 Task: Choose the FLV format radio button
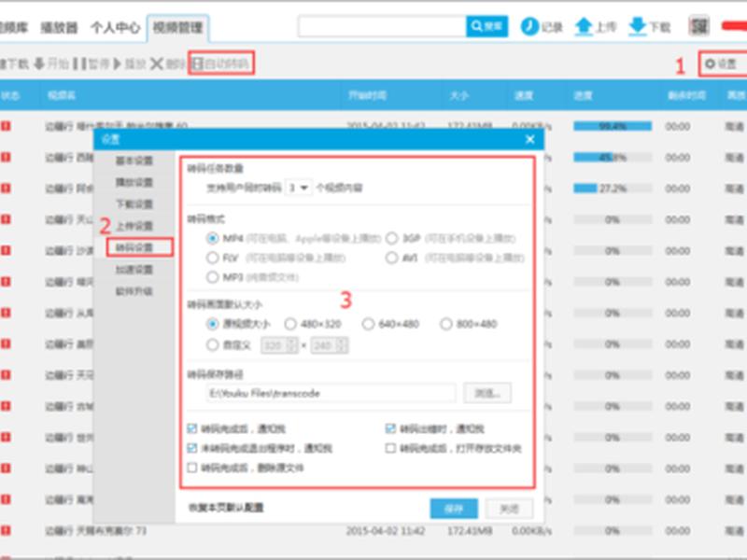pyautogui.click(x=213, y=258)
